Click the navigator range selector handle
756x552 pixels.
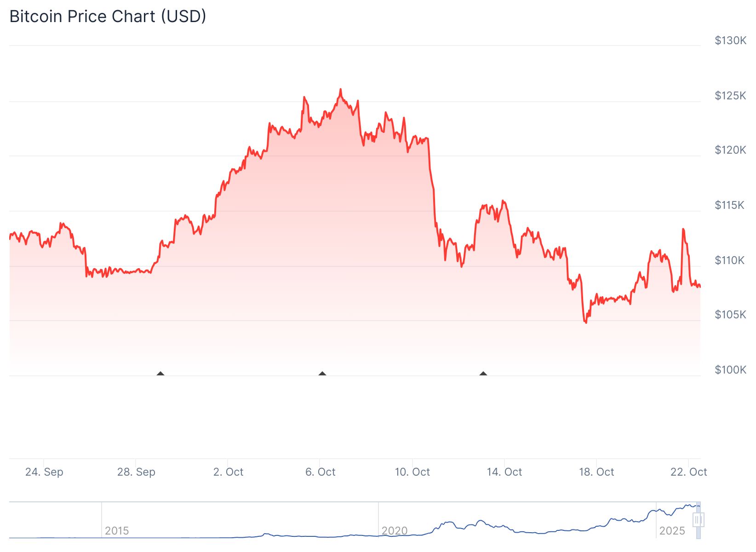click(698, 520)
